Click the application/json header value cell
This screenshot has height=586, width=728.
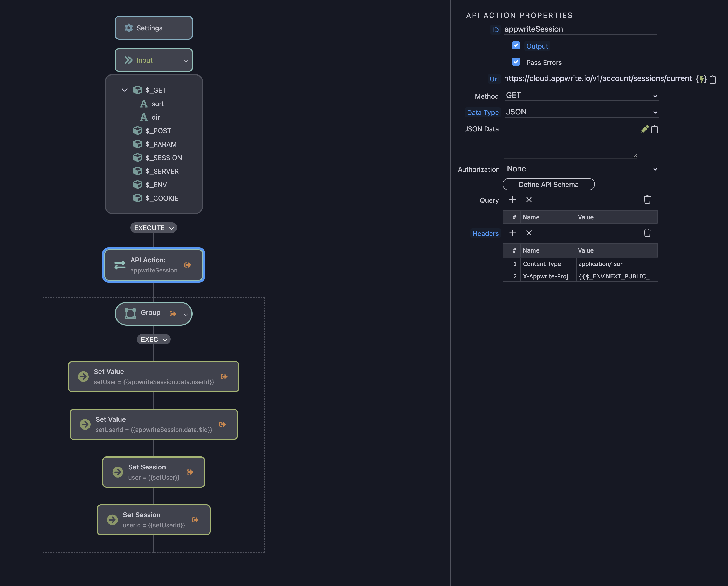617,264
